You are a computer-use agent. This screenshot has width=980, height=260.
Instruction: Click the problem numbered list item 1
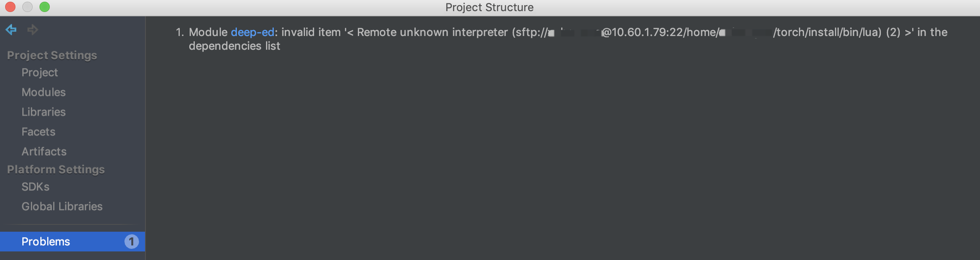coord(181,32)
